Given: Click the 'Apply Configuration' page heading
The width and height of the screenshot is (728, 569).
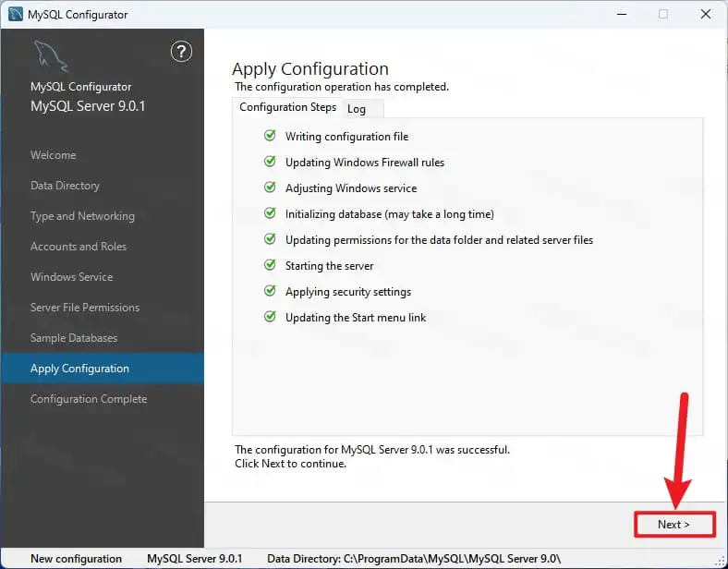Looking at the screenshot, I should click(310, 69).
